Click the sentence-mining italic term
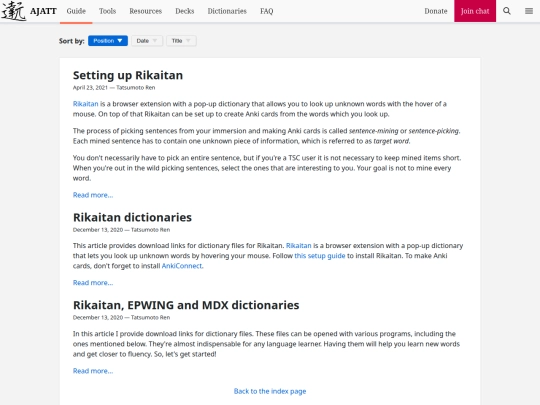This screenshot has width=540, height=405. tap(373, 131)
